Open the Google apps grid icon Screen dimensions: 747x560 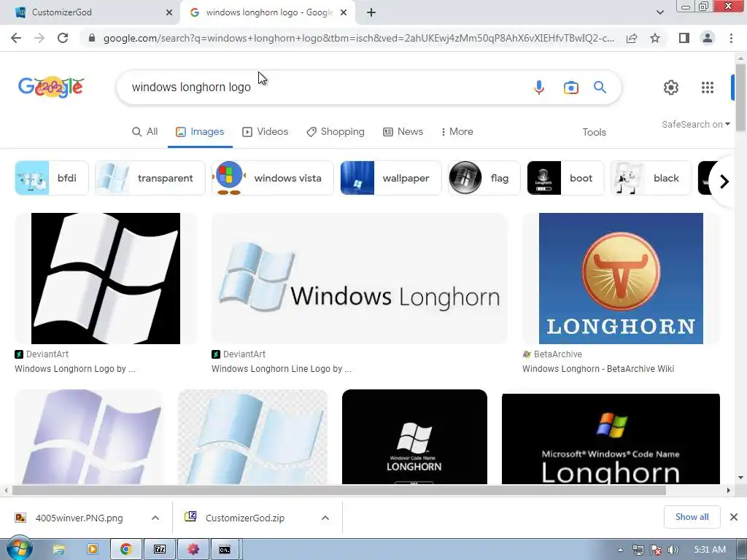708,87
